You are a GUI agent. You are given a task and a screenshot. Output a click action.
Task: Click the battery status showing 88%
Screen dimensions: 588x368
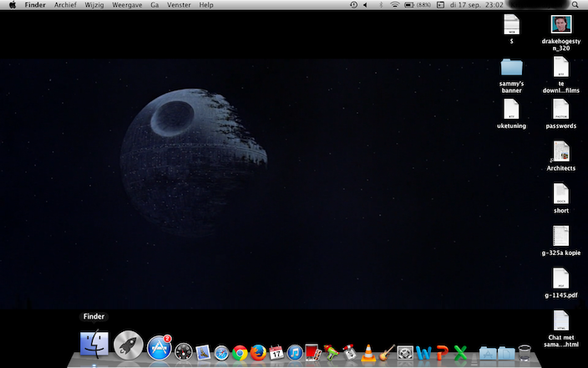point(418,5)
